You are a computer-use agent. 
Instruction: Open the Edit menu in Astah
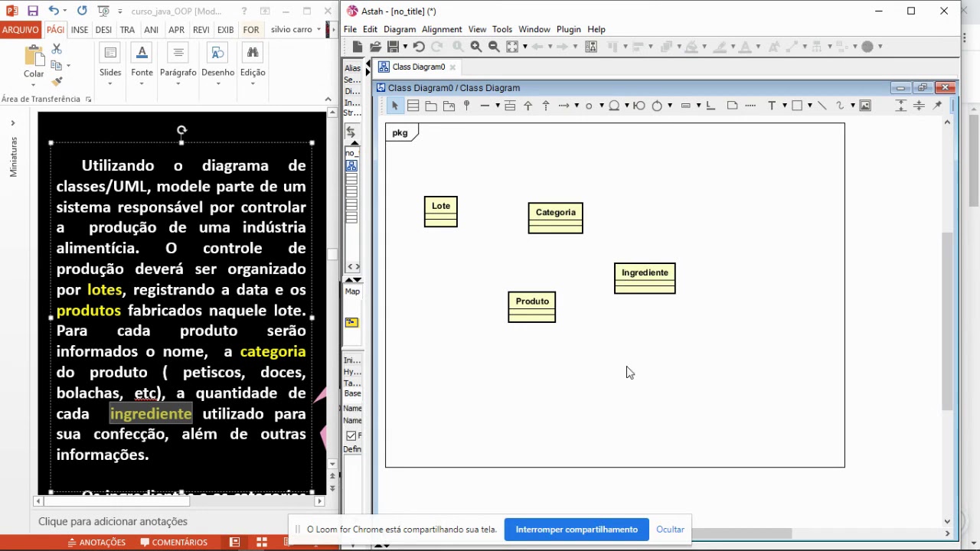370,29
